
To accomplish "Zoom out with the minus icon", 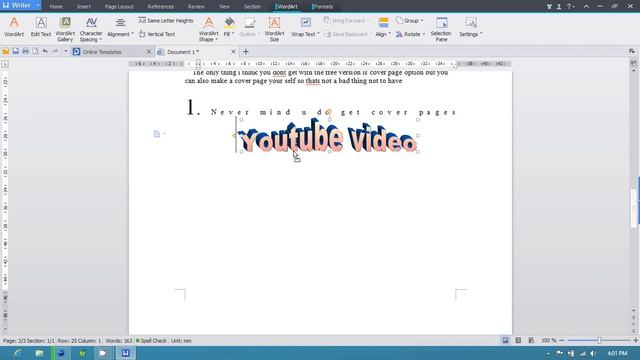I will tap(562, 340).
